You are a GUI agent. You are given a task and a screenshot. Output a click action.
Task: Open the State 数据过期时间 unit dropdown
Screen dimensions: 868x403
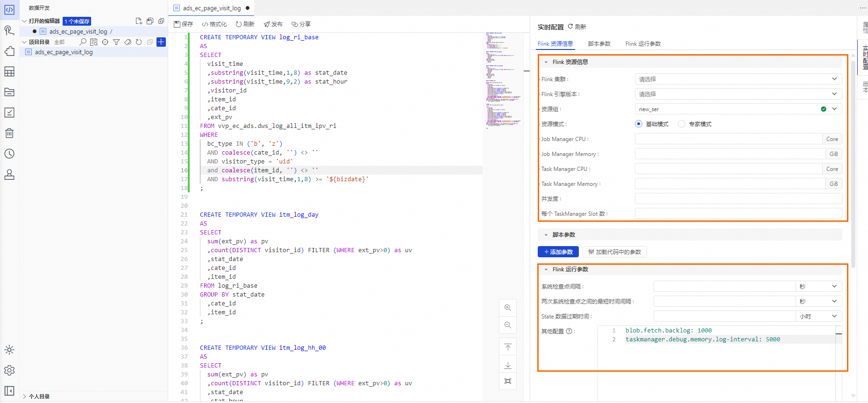click(818, 316)
